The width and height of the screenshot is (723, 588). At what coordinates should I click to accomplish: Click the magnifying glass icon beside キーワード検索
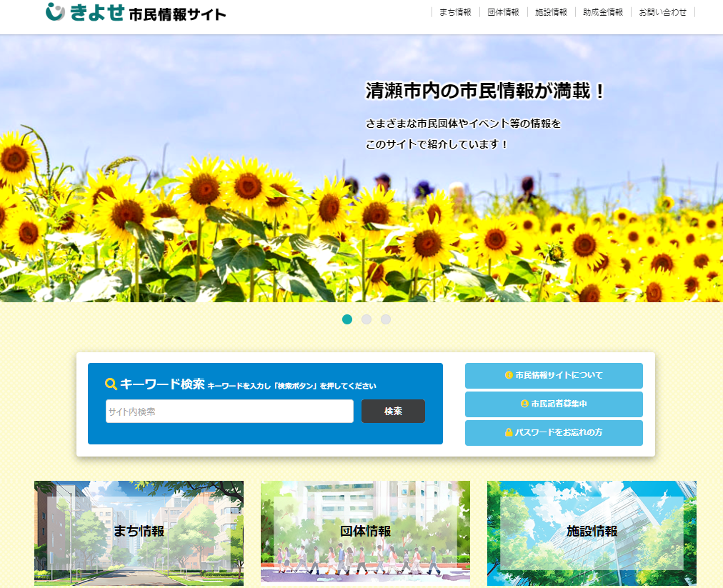[111, 384]
